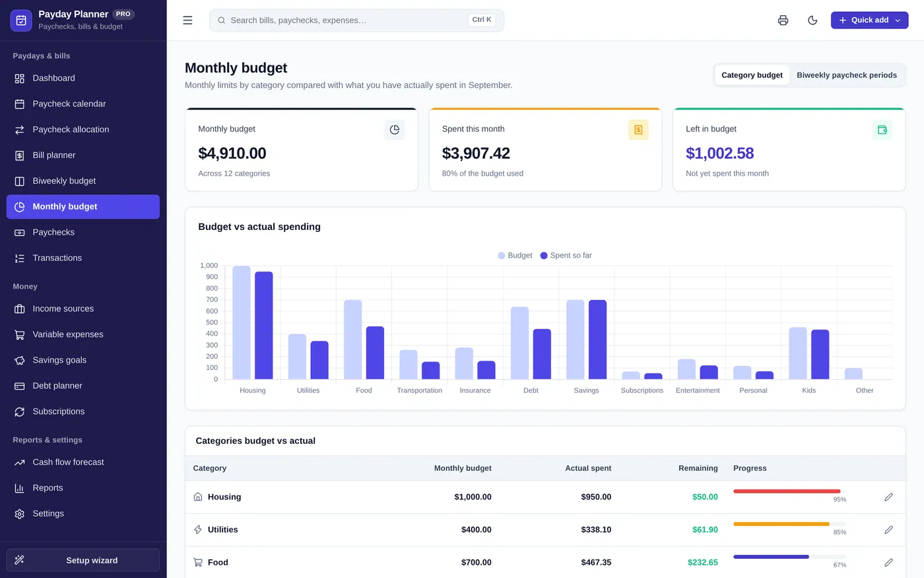Click the Reports chart icon
The image size is (924, 578).
[20, 488]
